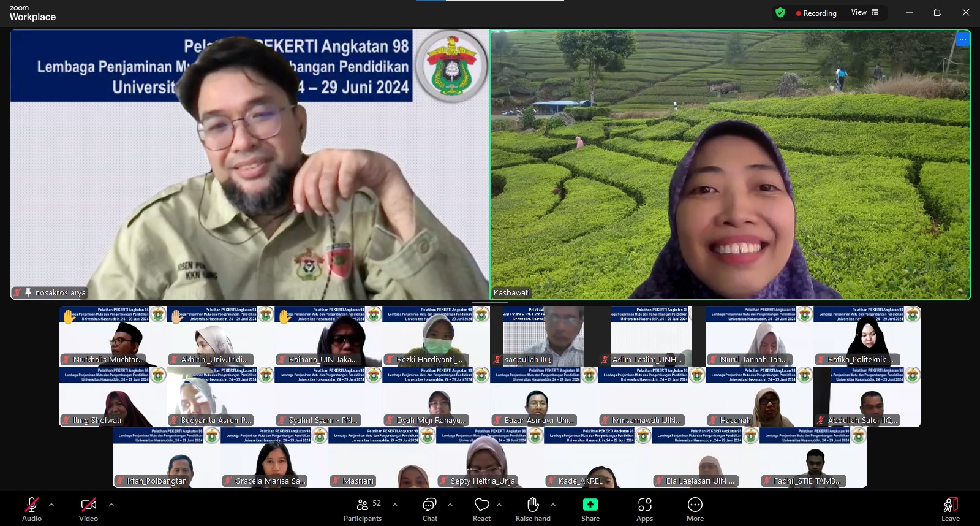Expand audio settings arrow beside Audio

click(51, 505)
